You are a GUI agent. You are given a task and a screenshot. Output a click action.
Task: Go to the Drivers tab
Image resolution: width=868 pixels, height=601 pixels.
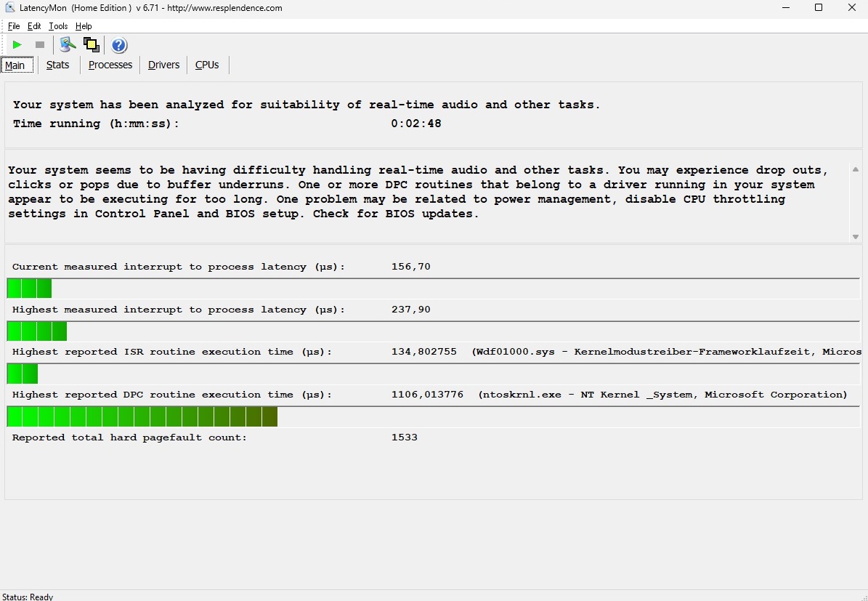163,65
